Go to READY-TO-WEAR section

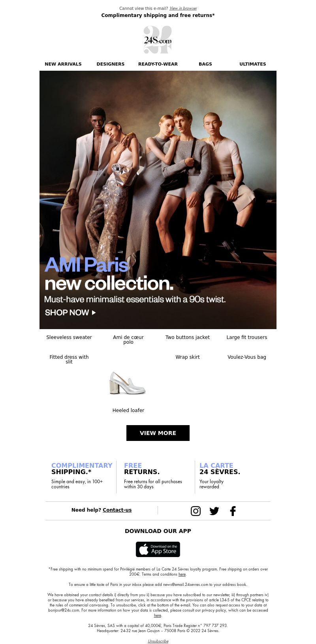158,64
